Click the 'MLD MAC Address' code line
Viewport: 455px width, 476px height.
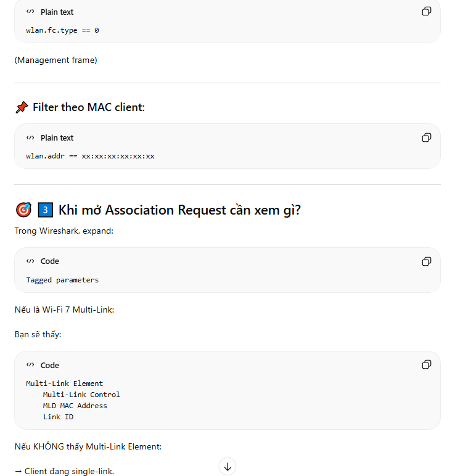coord(75,406)
